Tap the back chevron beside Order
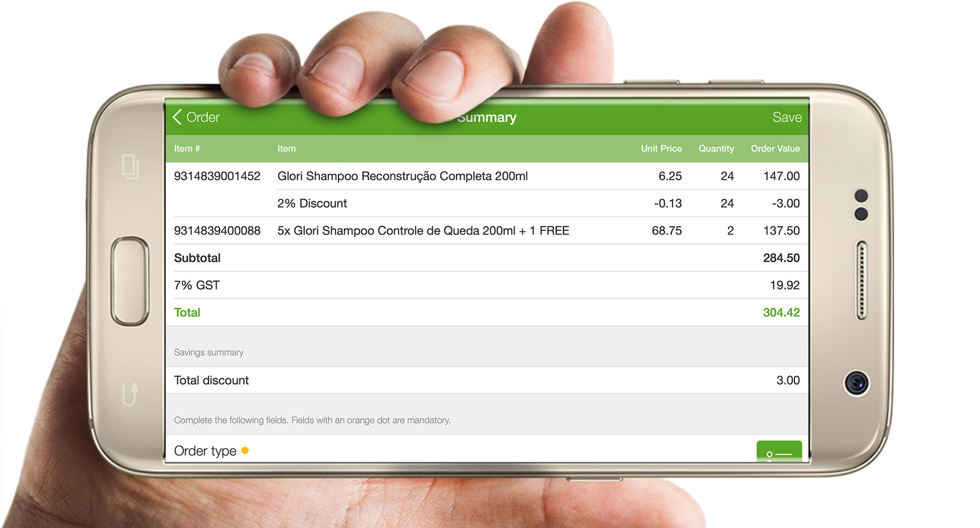The width and height of the screenshot is (980, 528). (177, 117)
